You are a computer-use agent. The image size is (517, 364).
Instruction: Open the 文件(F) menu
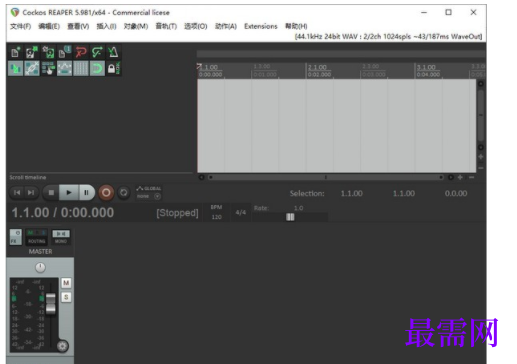pyautogui.click(x=20, y=26)
